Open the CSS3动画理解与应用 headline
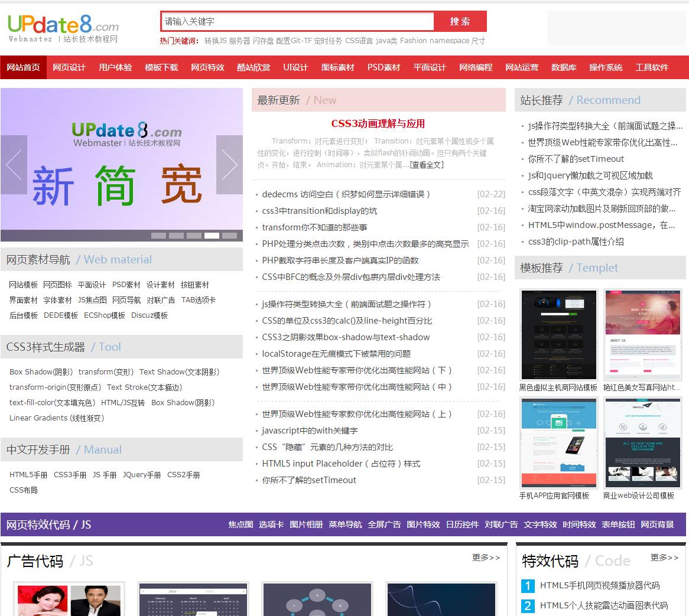This screenshot has width=689, height=616. [378, 123]
